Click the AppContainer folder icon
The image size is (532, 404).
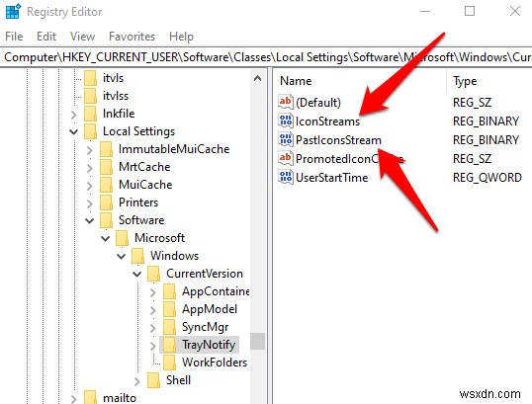[x=169, y=291]
